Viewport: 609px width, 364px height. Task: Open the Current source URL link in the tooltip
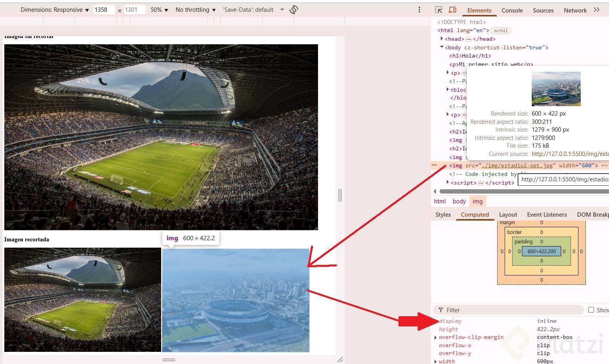(570, 154)
